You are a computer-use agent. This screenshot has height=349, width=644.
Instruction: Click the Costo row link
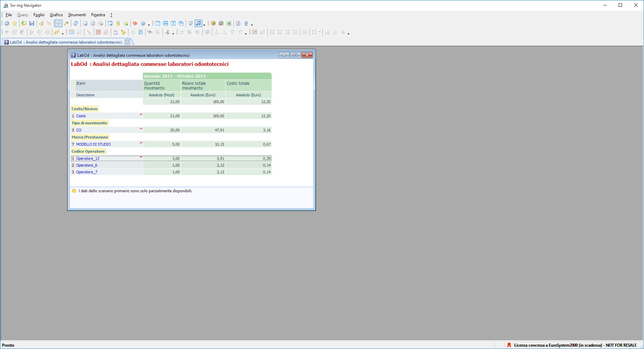click(x=81, y=116)
